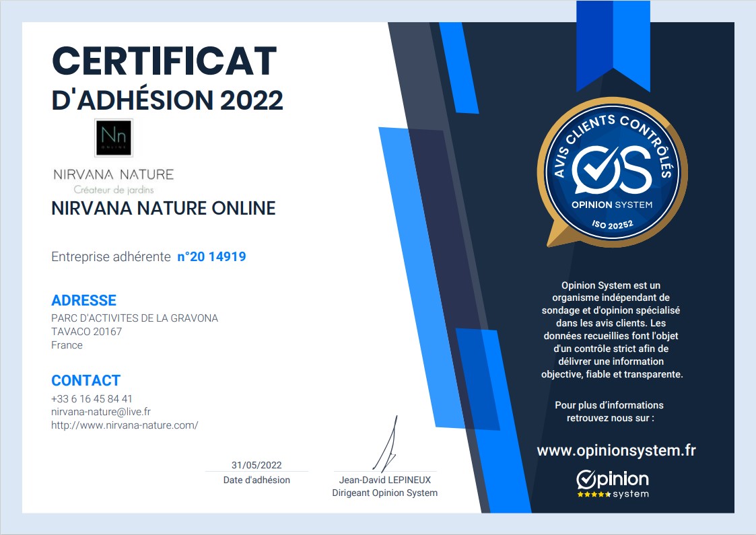Image resolution: width=756 pixels, height=535 pixels.
Task: Click the France country line
Action: (x=67, y=345)
